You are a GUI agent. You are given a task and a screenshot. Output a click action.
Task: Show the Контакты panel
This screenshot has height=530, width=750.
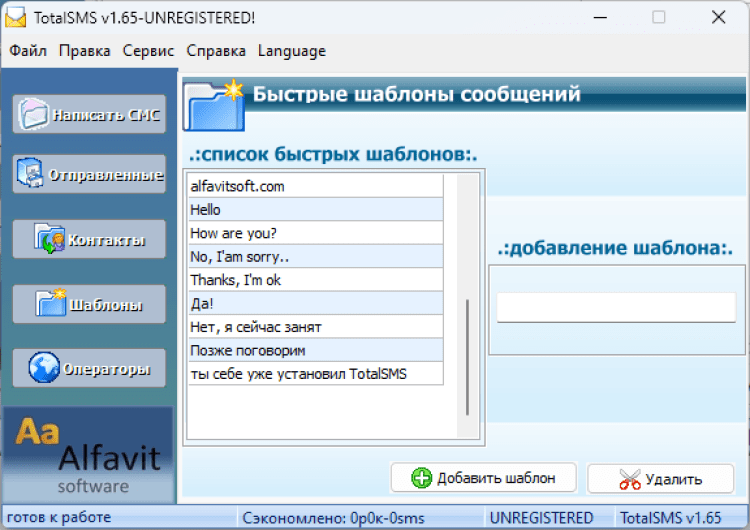click(89, 239)
